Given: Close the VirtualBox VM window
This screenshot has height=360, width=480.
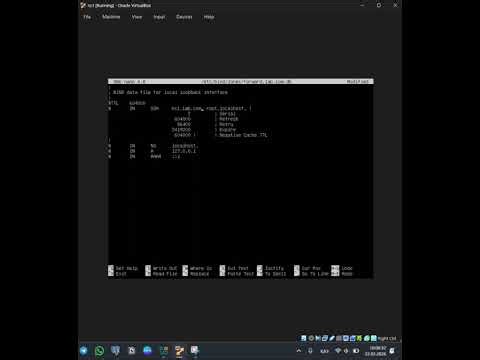Looking at the screenshot, I should (x=395, y=5).
